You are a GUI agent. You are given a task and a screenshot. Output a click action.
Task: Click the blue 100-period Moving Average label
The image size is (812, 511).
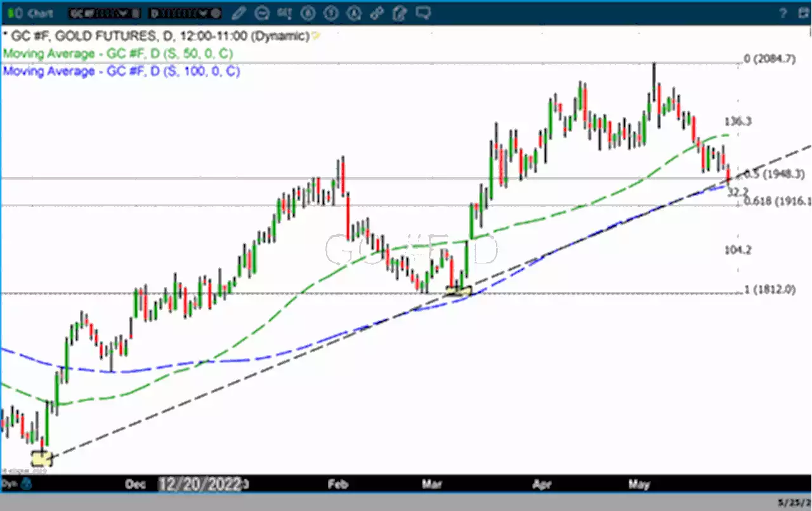(x=121, y=71)
